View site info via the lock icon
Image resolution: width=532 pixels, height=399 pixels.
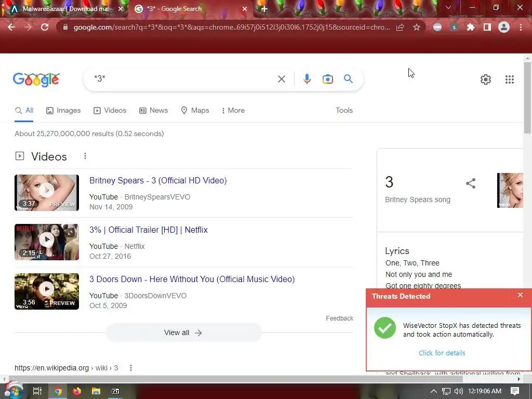pos(65,27)
